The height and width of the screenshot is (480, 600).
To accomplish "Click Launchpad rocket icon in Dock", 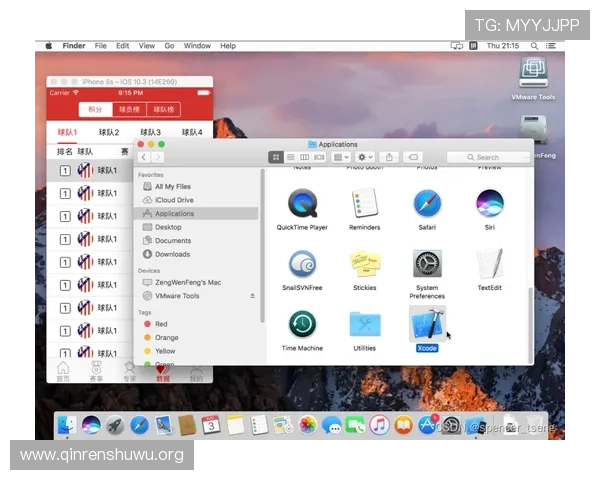I will [115, 425].
